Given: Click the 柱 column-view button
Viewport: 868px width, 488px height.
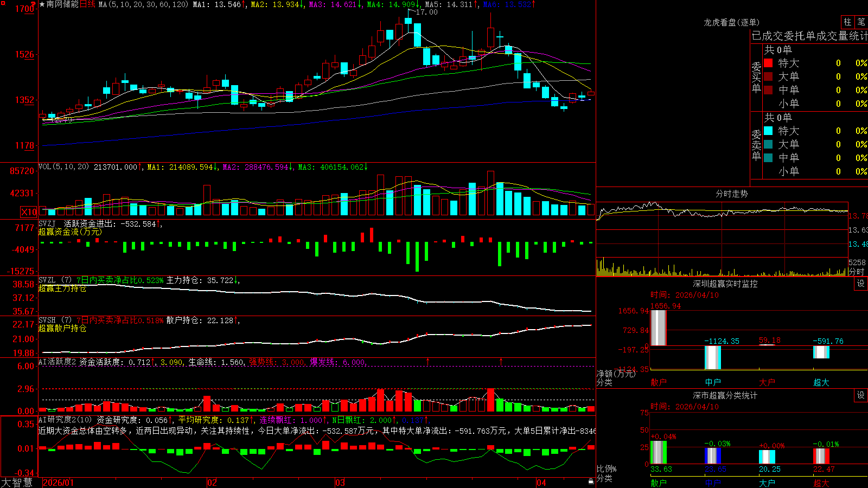Looking at the screenshot, I should click(x=847, y=22).
